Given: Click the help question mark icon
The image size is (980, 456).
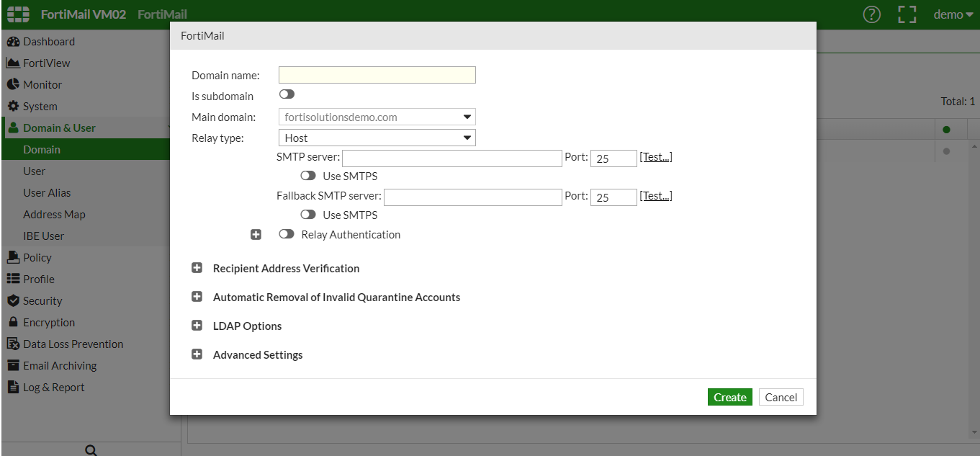Looking at the screenshot, I should click(871, 14).
